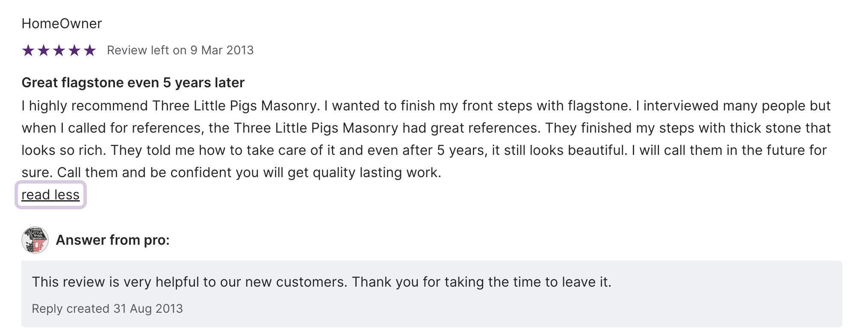This screenshot has width=868, height=332.
Task: Click the sentence starting 'Call them and be confident'
Action: tap(249, 172)
